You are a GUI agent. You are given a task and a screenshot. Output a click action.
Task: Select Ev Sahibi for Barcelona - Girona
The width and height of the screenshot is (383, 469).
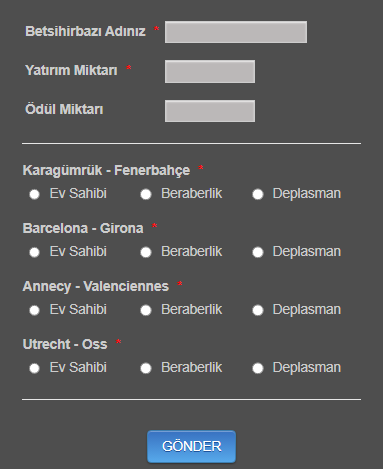pyautogui.click(x=34, y=252)
